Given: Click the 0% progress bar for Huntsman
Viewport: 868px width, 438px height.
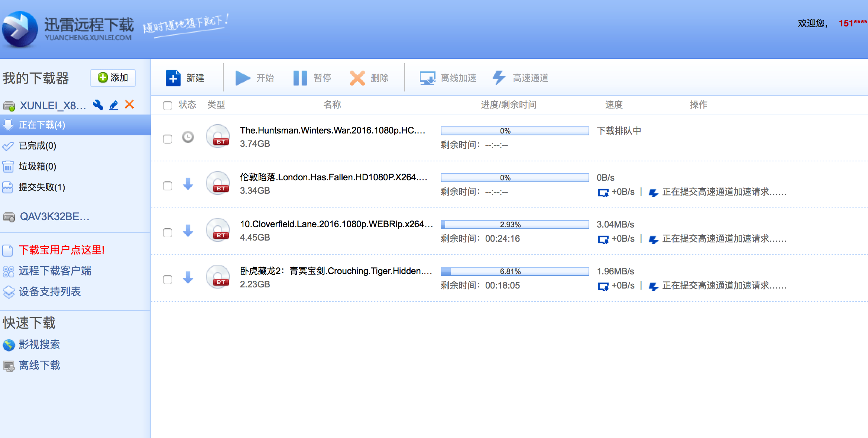Looking at the screenshot, I should [515, 131].
